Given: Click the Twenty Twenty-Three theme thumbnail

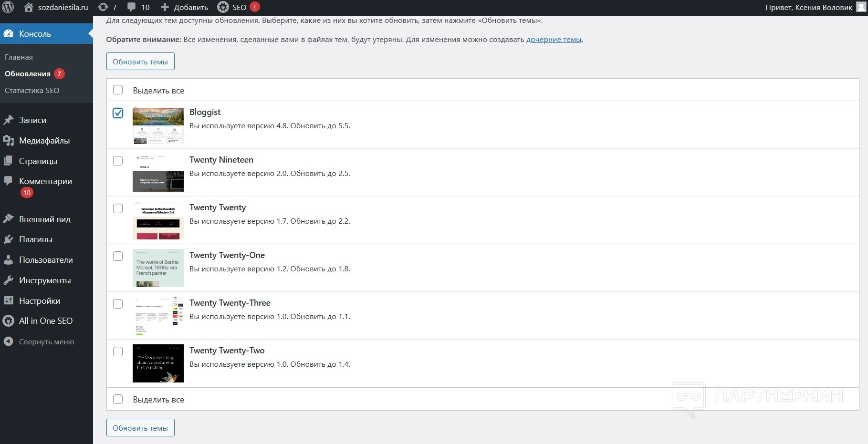Looking at the screenshot, I should pos(158,316).
